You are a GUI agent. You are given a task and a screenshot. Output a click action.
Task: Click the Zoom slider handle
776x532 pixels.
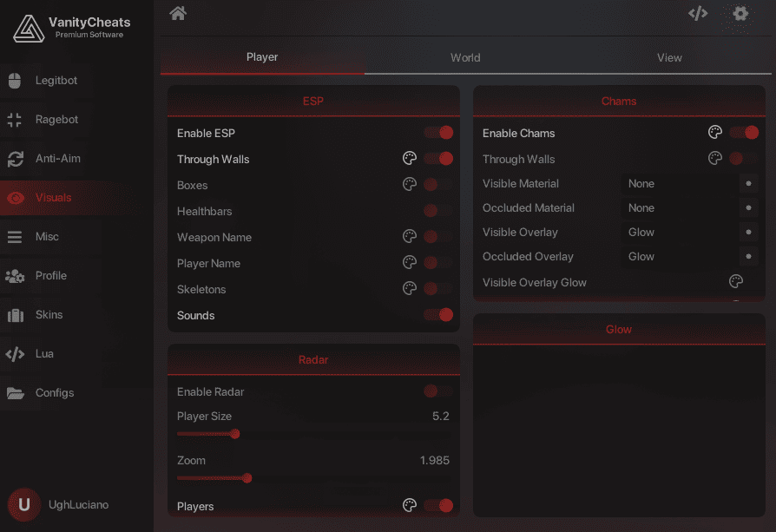point(247,477)
